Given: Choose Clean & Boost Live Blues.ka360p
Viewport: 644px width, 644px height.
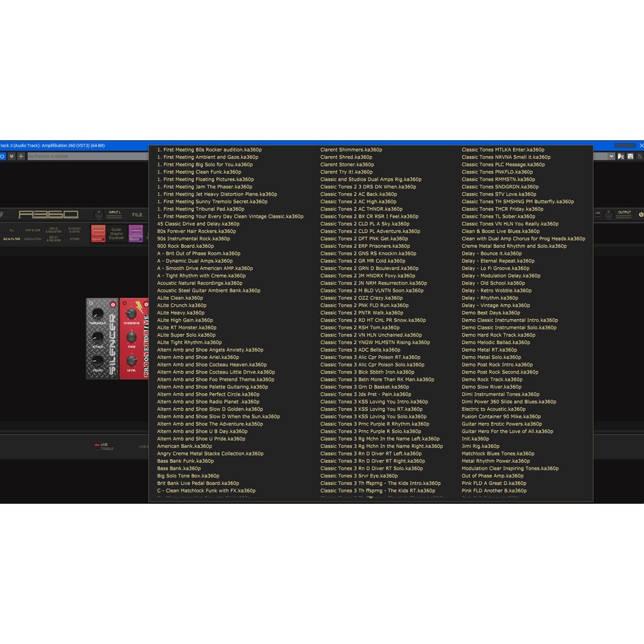Looking at the screenshot, I should tap(501, 231).
